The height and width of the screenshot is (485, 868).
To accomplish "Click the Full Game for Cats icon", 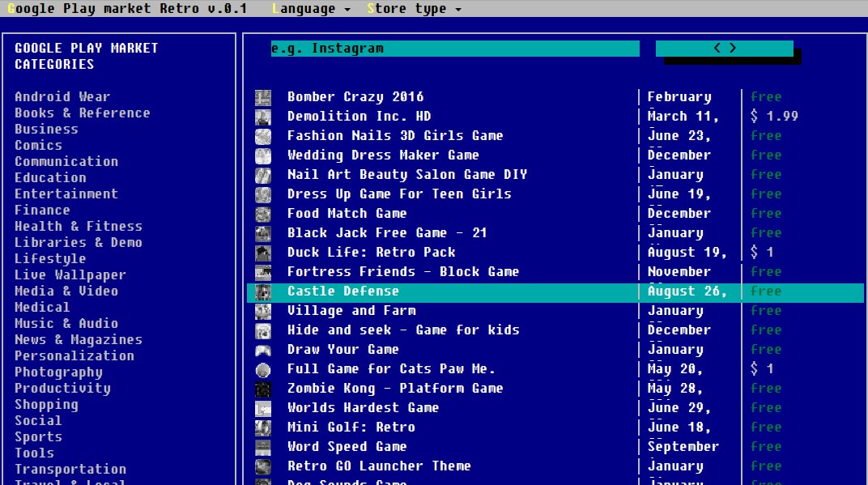I will point(263,369).
